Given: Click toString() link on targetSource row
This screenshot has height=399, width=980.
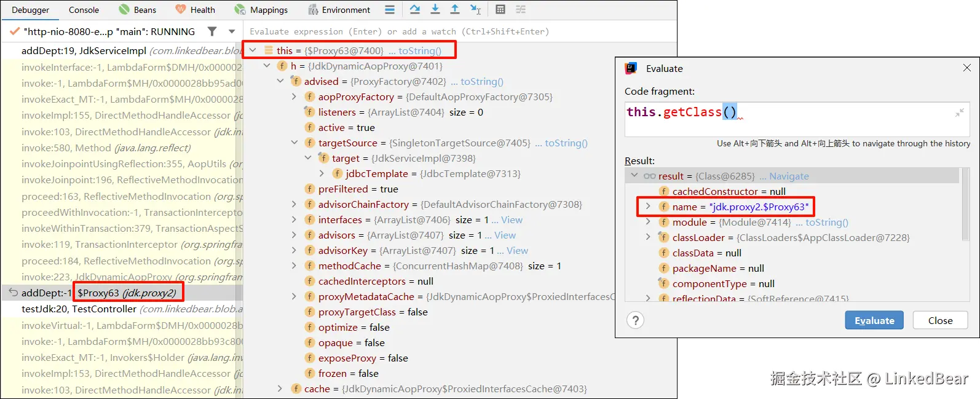Looking at the screenshot, I should click(x=566, y=143).
